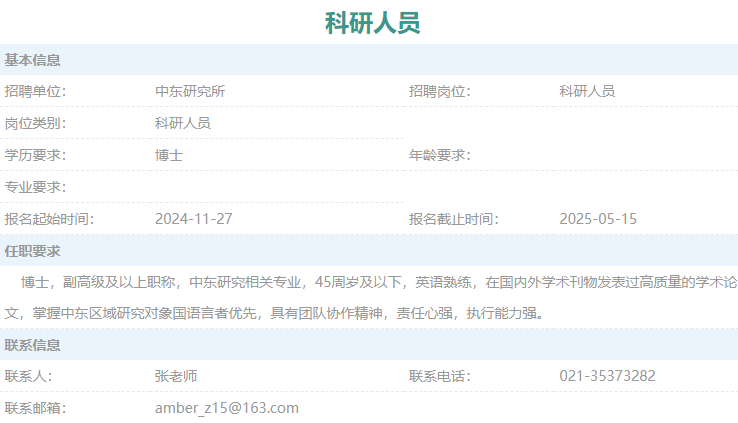Click email address amber_z15@163.com
This screenshot has height=423, width=738.
coord(227,408)
